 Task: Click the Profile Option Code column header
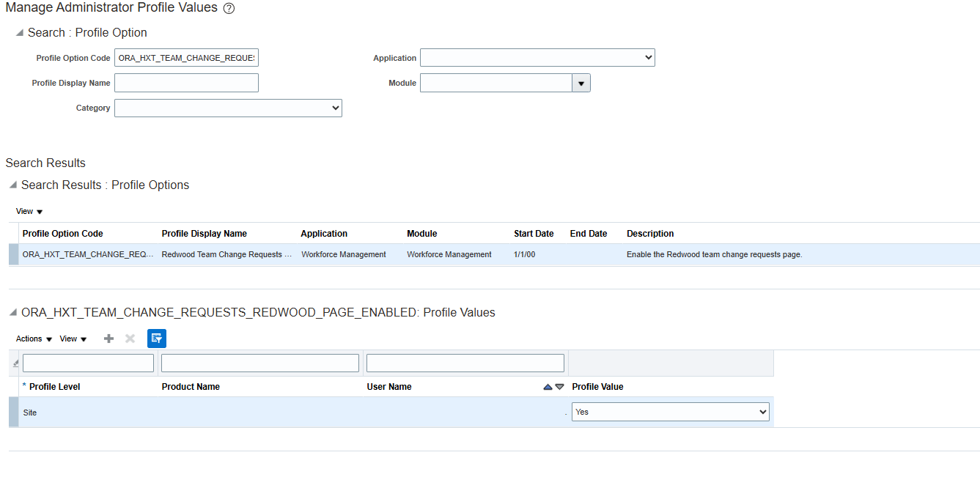[63, 234]
